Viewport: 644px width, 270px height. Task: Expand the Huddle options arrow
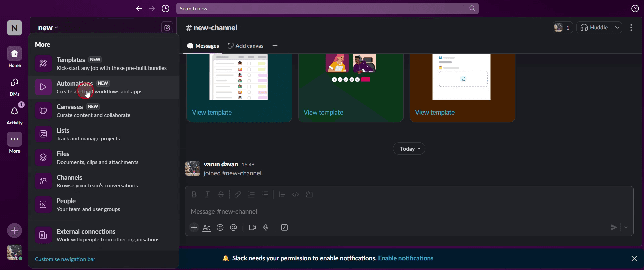tap(617, 28)
